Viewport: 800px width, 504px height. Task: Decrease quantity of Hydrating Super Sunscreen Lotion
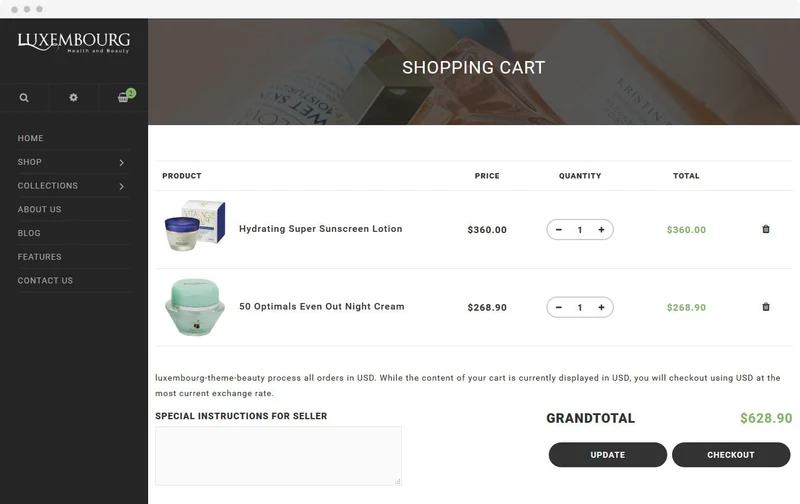pyautogui.click(x=559, y=230)
